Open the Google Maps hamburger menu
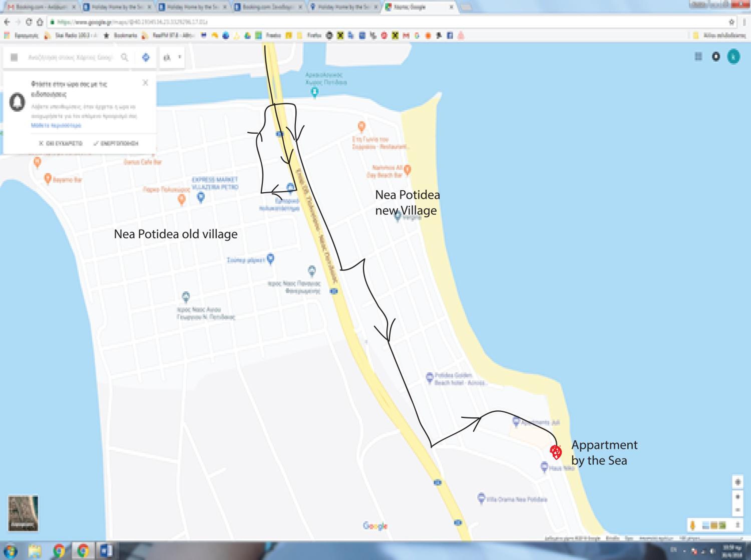Image resolution: width=751 pixels, height=560 pixels. (x=14, y=57)
